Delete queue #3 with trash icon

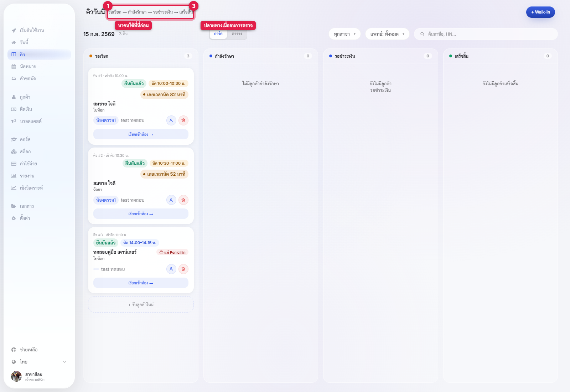183,269
